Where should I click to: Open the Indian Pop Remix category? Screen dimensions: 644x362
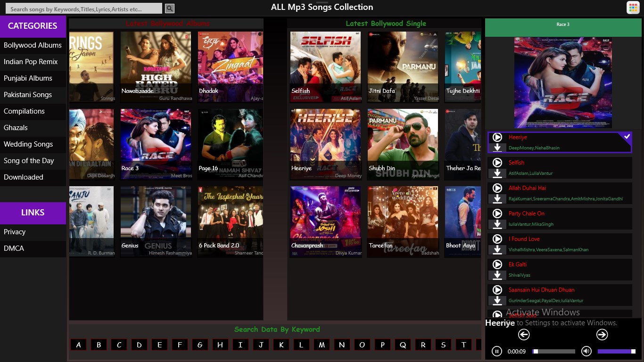[x=33, y=62]
